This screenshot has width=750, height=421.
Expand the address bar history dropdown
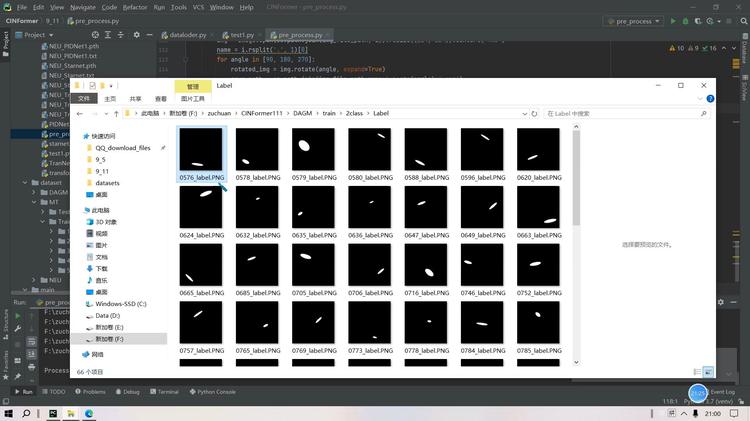(x=525, y=113)
